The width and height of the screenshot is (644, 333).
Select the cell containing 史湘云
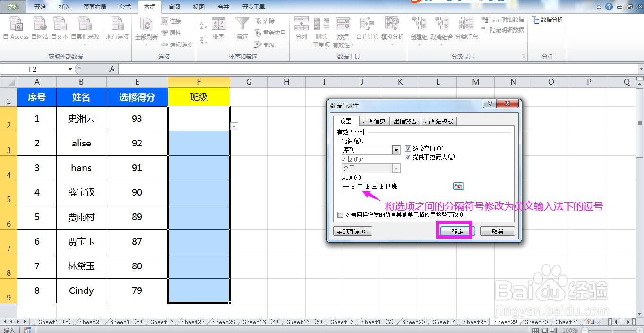click(81, 119)
